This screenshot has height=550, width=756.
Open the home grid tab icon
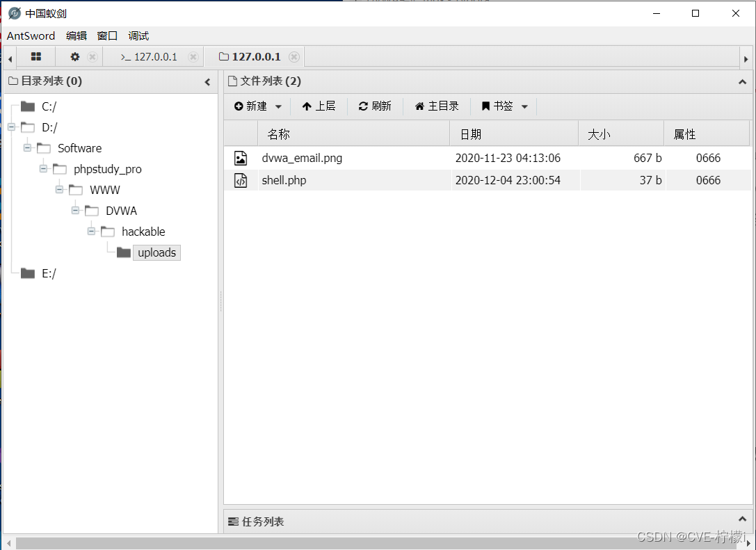[x=35, y=57]
